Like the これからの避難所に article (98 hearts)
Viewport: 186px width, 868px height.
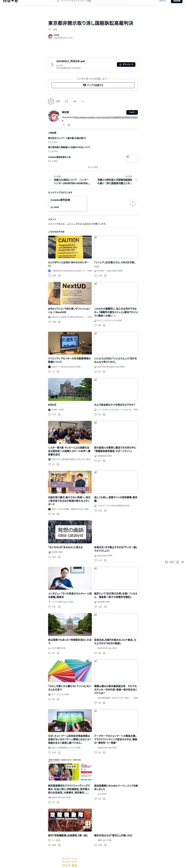point(95,325)
